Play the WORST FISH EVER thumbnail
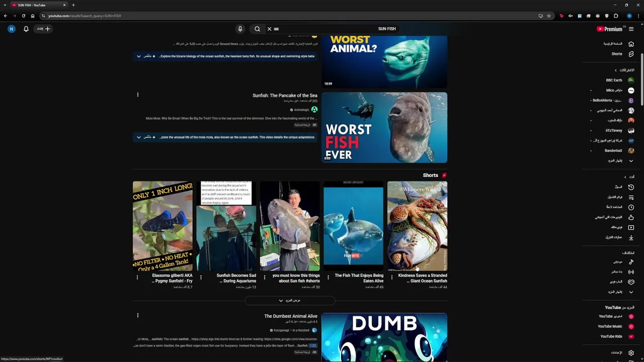This screenshot has height=362, width=644. (x=384, y=127)
